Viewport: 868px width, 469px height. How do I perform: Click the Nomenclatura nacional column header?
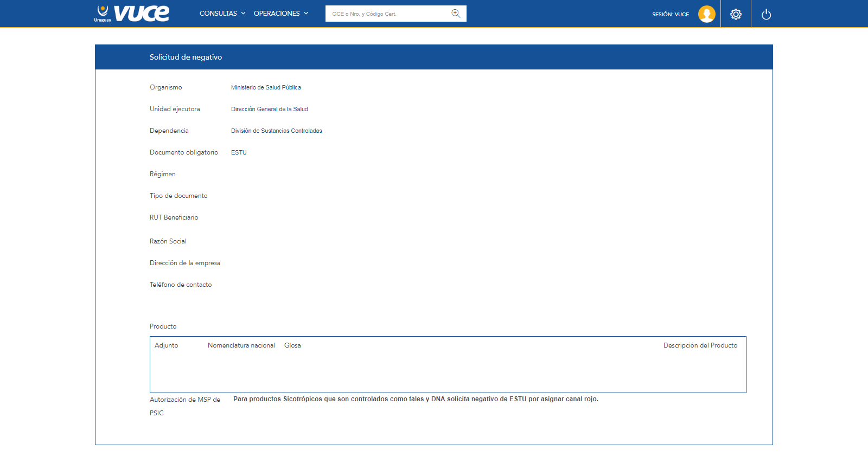click(x=241, y=345)
